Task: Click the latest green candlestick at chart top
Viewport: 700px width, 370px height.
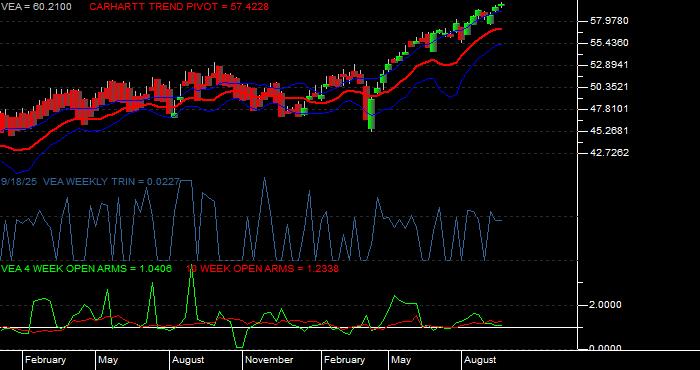Action: (501, 5)
